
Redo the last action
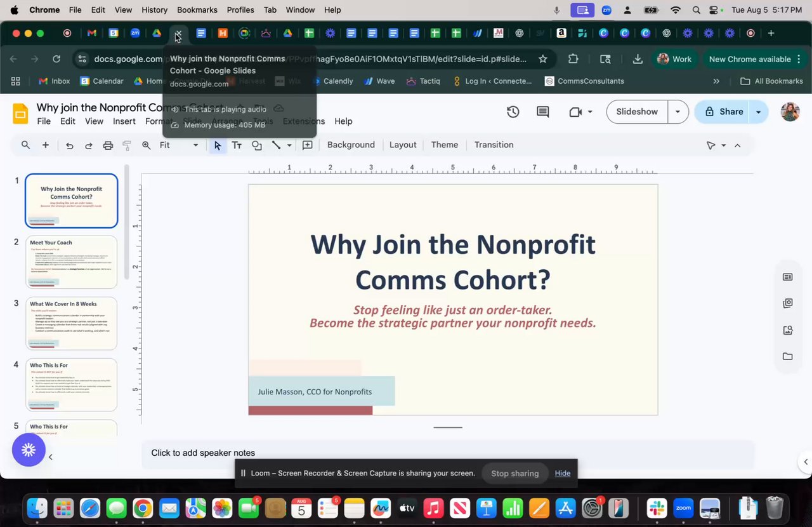click(89, 145)
